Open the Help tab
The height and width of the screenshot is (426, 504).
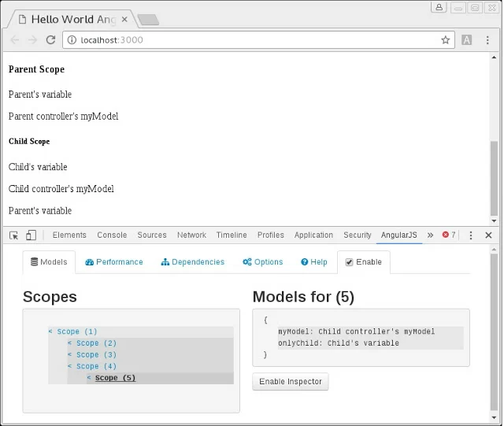pyautogui.click(x=314, y=262)
